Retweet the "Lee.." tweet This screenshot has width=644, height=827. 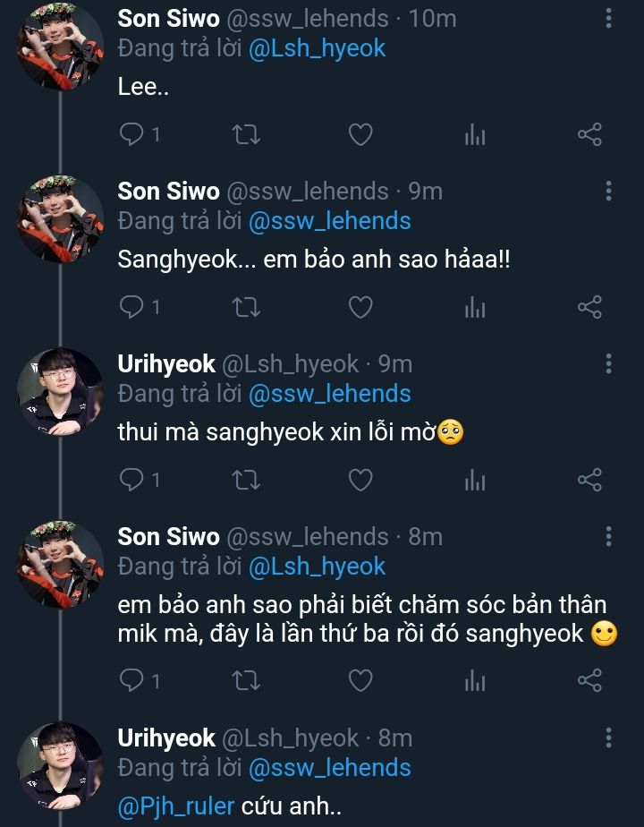pos(246,135)
